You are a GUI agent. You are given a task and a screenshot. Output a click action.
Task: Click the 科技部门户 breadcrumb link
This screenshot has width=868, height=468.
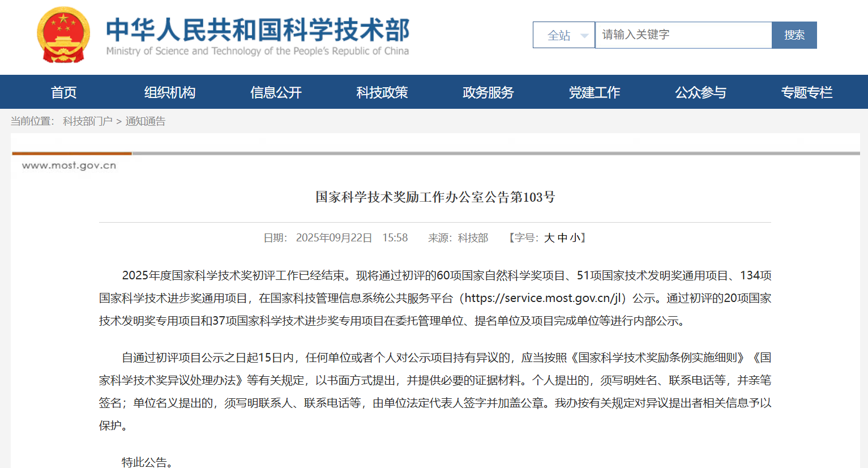pos(87,121)
